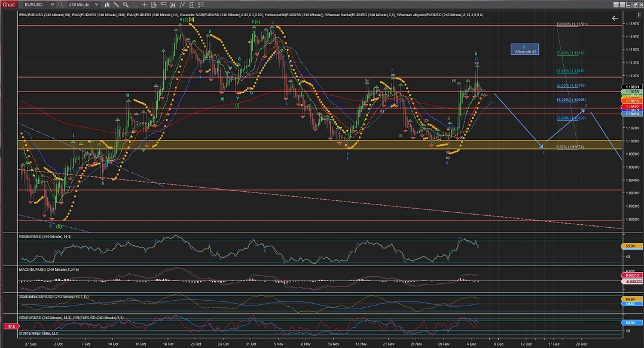Click the MACD(EURUSD (240 Minute),5,34,5) panel label
Image resolution: width=644 pixels, height=348 pixels.
click(x=49, y=270)
